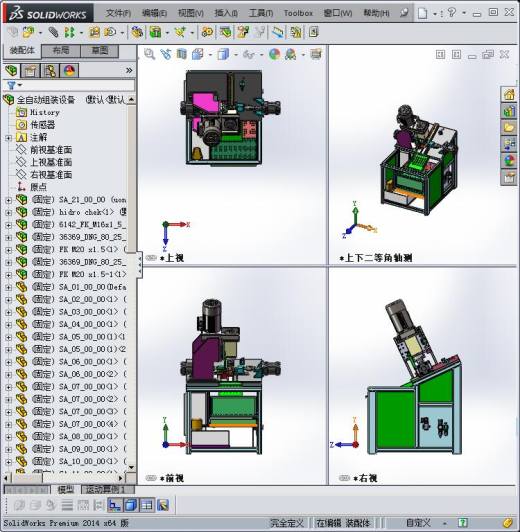Viewport: 520px width, 532px height.
Task: Expand FeatureManager tabs with the » chevron
Action: pos(129,70)
